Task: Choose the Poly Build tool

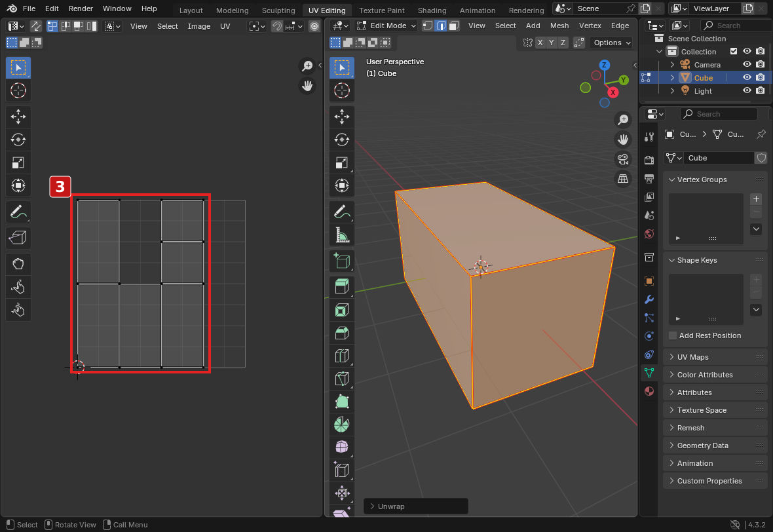Action: click(342, 402)
